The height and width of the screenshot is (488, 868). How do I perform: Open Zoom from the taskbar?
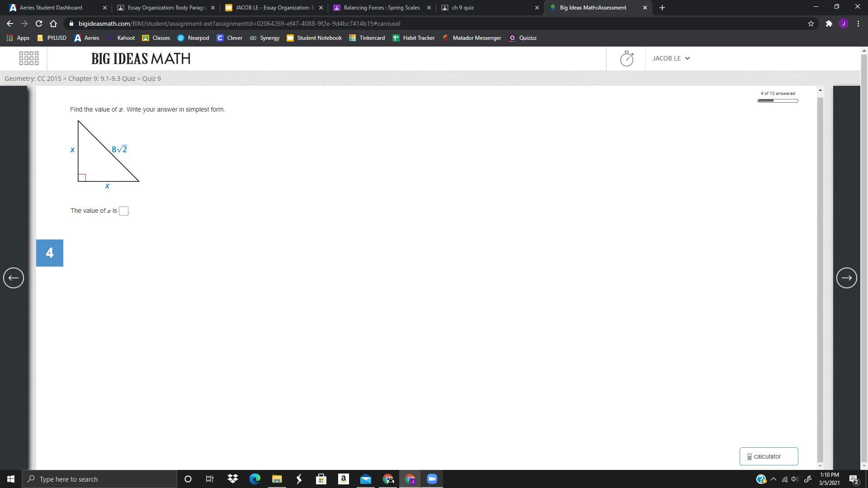click(432, 479)
